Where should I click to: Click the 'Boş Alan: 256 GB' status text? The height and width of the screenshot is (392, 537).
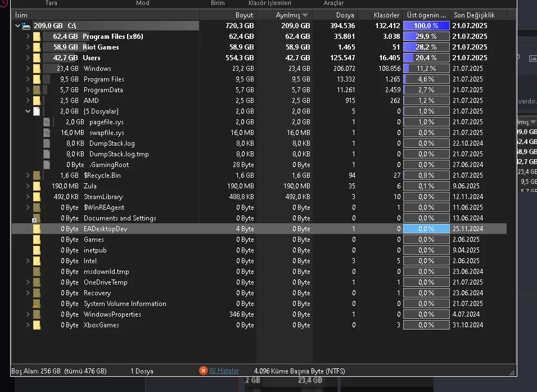[36, 371]
